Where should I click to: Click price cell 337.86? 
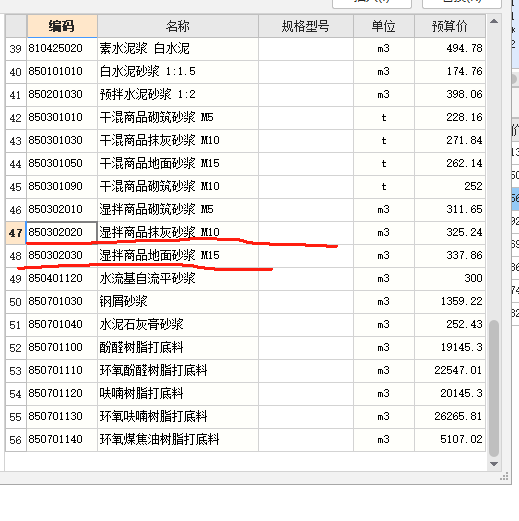click(x=450, y=256)
